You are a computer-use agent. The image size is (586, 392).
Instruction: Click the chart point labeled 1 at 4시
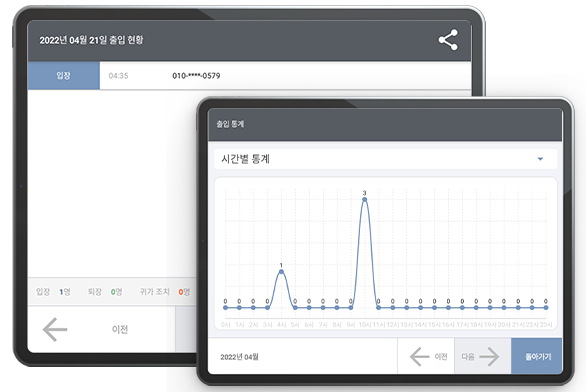[x=281, y=272]
